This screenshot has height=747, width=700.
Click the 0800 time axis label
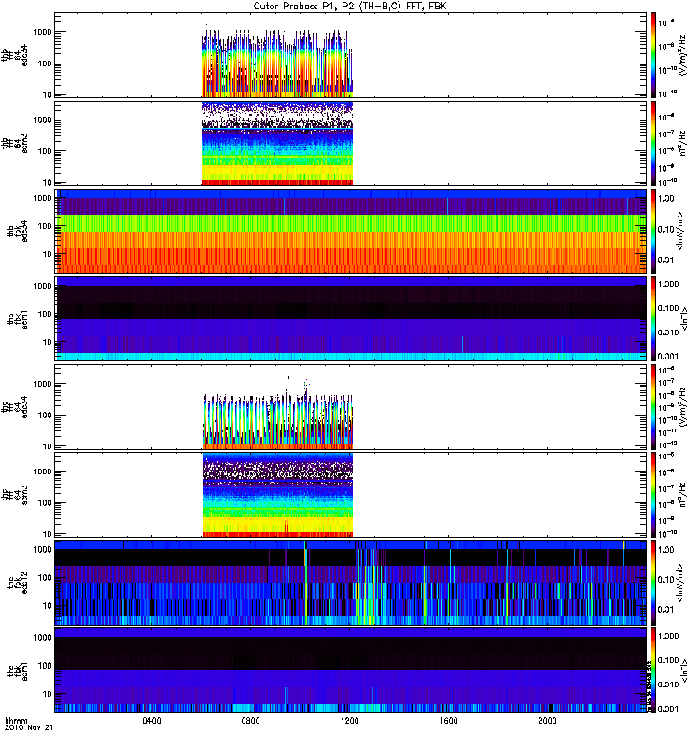(250, 720)
